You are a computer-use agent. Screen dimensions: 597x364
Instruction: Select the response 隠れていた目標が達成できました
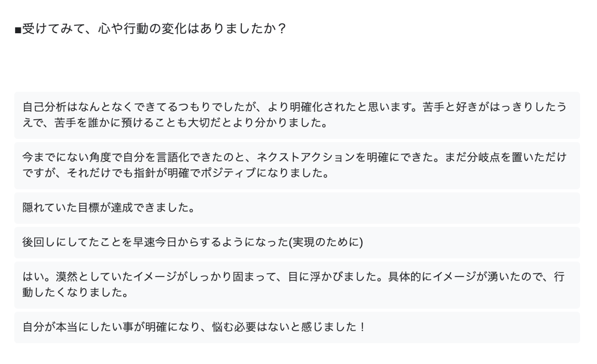click(297, 208)
